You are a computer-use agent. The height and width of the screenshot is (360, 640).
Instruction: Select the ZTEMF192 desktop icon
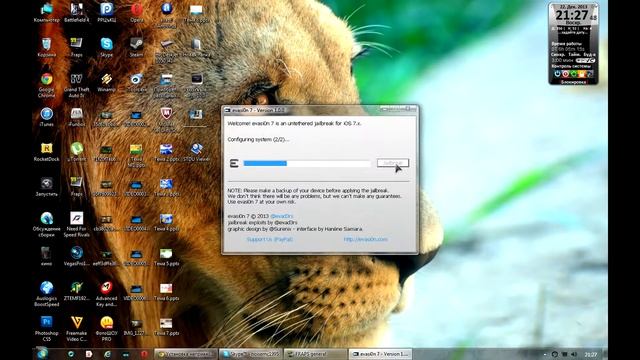tap(76, 291)
